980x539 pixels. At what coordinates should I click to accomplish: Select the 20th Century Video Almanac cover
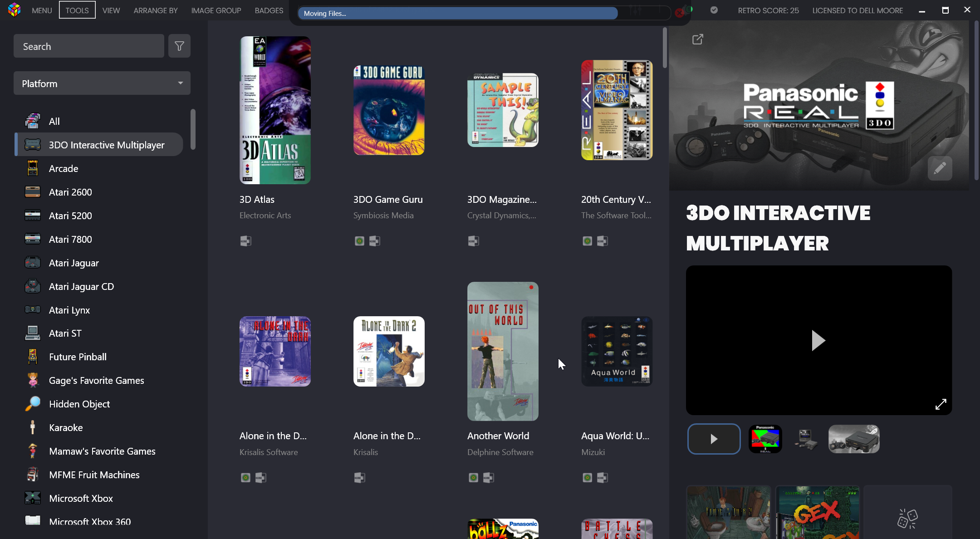click(617, 110)
